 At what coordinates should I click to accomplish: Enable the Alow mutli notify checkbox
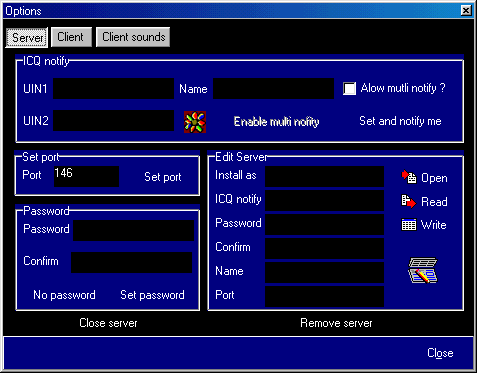coord(349,88)
